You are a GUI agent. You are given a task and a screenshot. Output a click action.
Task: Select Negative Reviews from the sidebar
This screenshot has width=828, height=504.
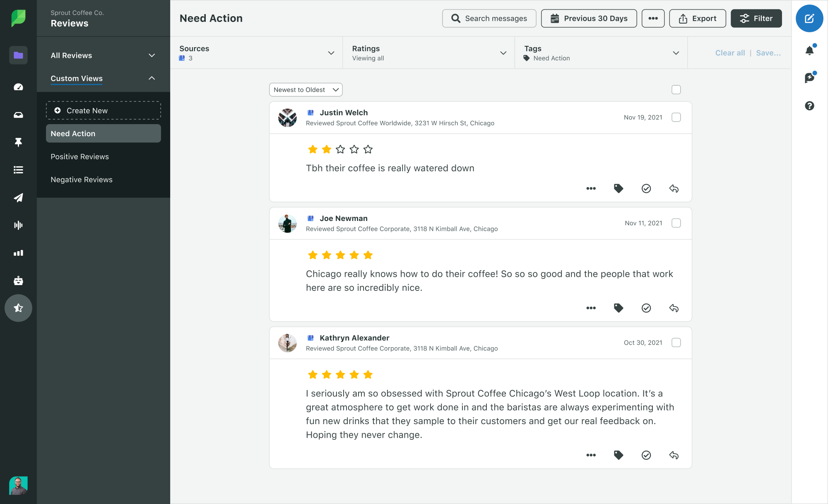(82, 180)
